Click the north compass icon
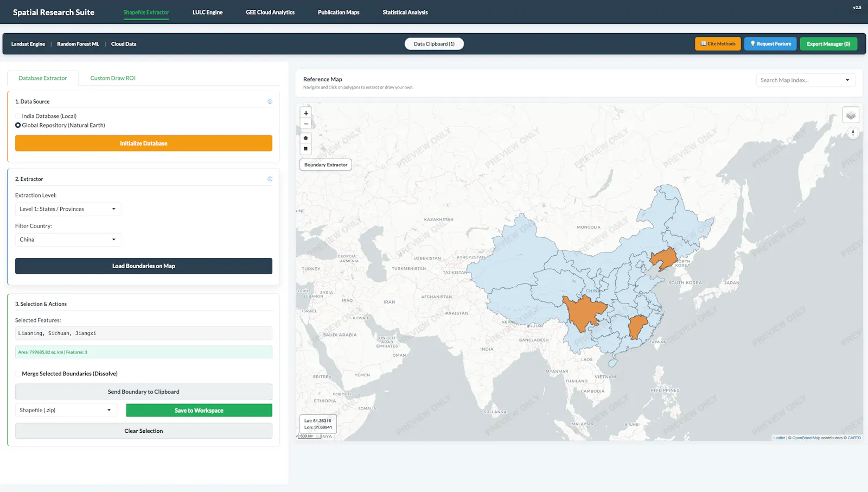Viewport: 868px width, 492px height. click(x=853, y=133)
